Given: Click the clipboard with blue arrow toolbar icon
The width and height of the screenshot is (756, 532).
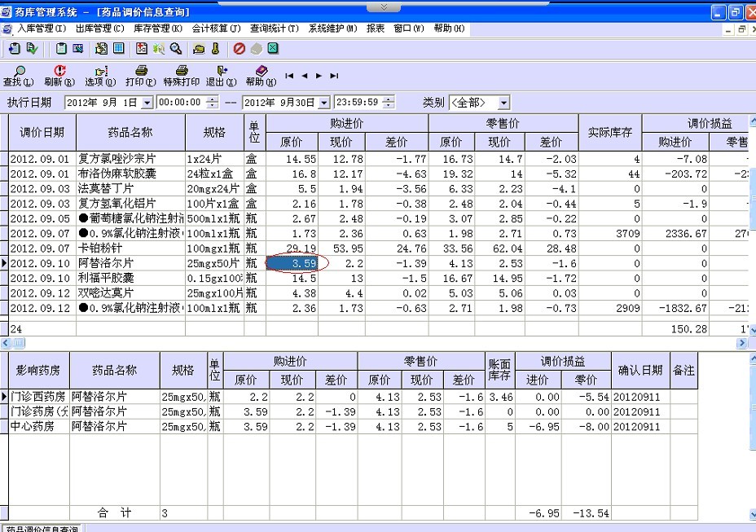Looking at the screenshot, I should [15, 48].
